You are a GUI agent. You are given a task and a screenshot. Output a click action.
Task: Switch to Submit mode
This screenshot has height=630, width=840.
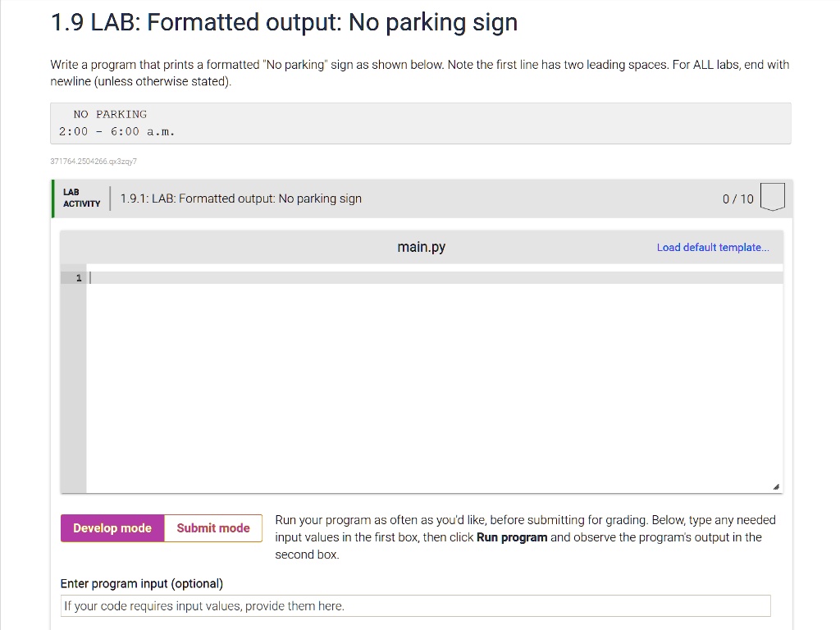tap(213, 528)
